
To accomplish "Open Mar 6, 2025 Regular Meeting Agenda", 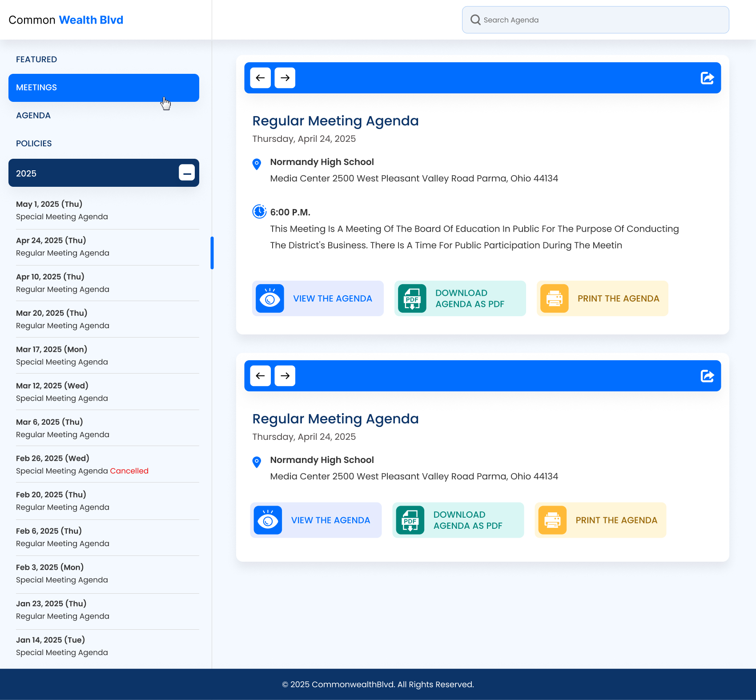I will pos(107,428).
